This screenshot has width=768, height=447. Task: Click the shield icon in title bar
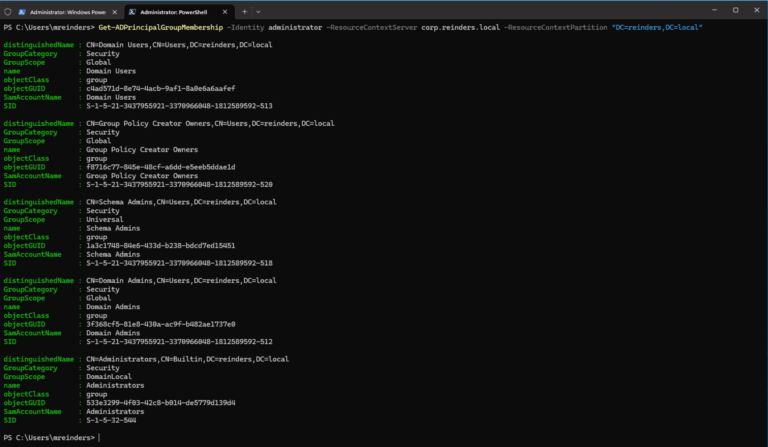[7, 12]
